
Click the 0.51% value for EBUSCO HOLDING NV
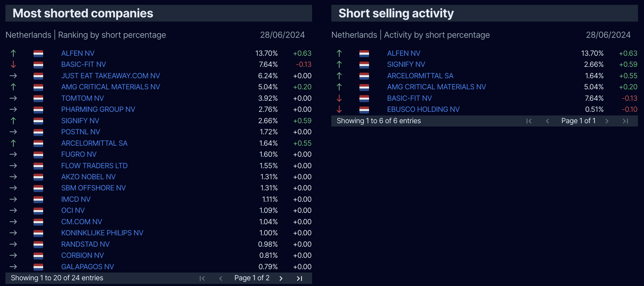click(594, 109)
